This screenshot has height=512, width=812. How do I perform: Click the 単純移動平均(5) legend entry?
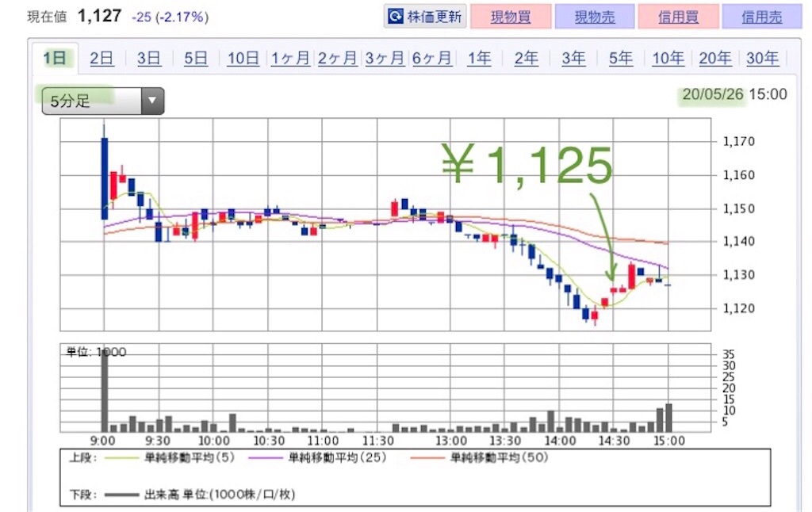click(x=170, y=457)
